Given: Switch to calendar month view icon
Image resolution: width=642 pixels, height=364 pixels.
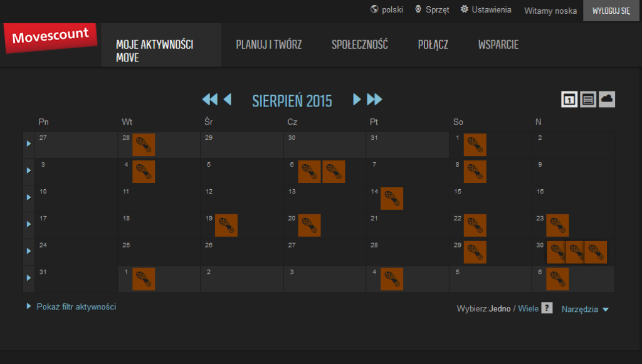Looking at the screenshot, I should (x=569, y=99).
